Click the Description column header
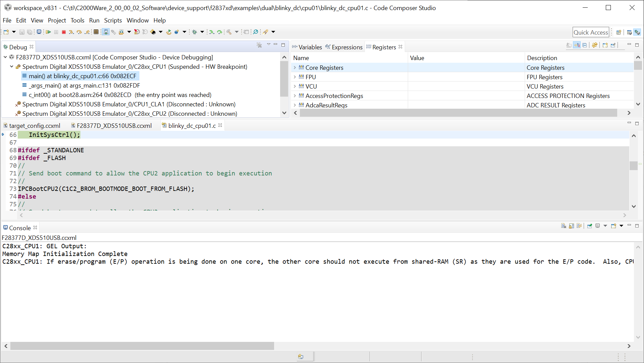The image size is (644, 363). [x=542, y=58]
